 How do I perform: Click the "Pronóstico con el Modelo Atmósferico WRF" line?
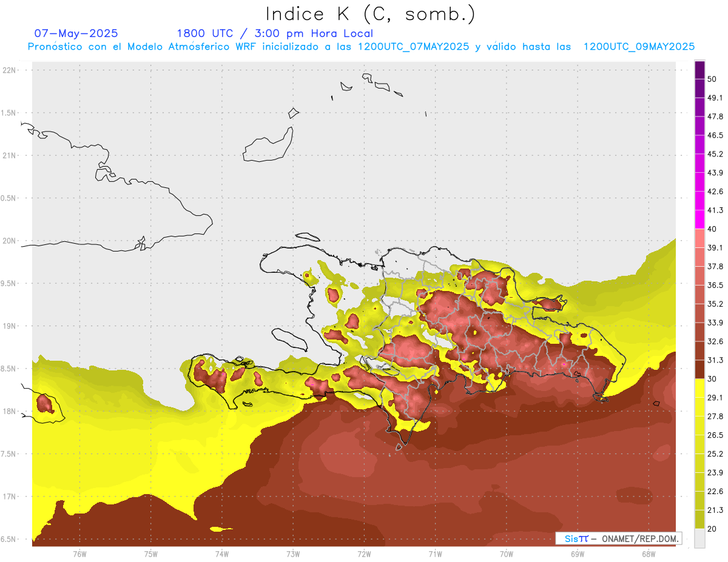pos(361,47)
